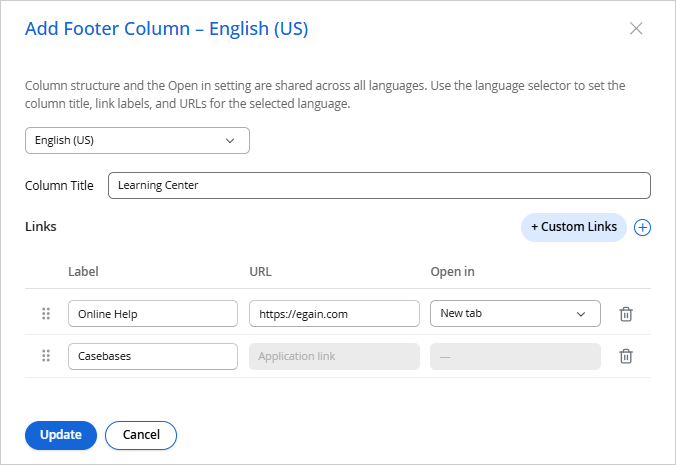Screen dimensions: 676x465
Task: Click the Column Title field with Learning Center
Action: [379, 186]
